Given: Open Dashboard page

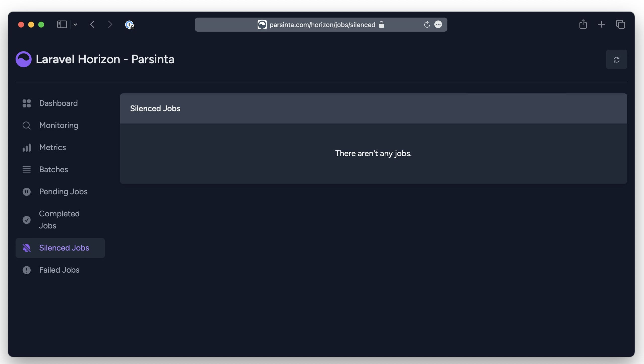Looking at the screenshot, I should pos(60,103).
